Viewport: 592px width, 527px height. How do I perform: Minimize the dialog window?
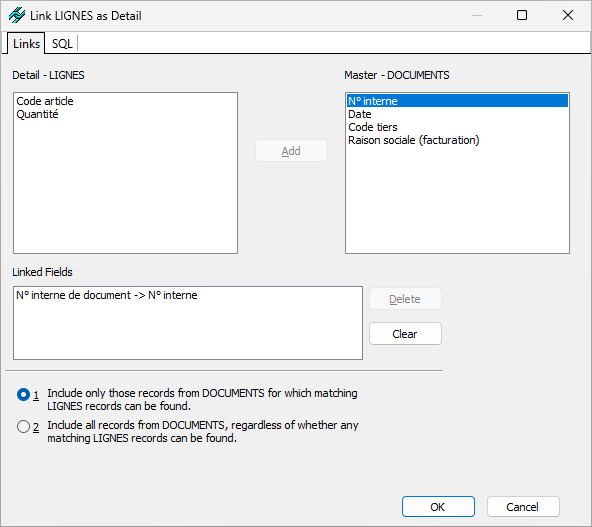(477, 15)
